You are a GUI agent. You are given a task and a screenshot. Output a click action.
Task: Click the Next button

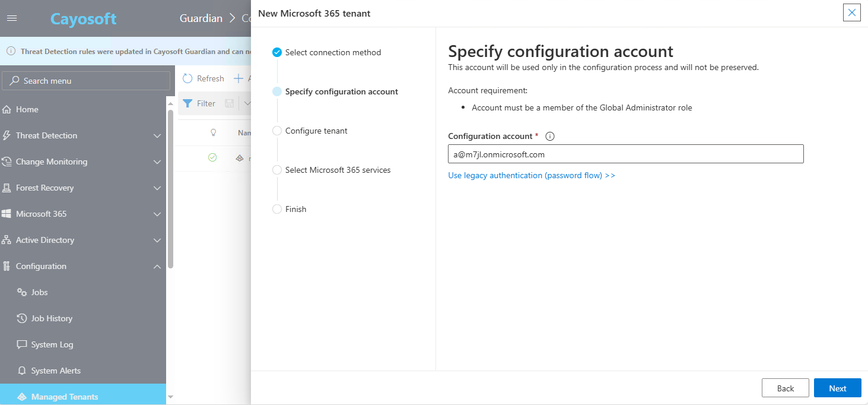pyautogui.click(x=838, y=388)
